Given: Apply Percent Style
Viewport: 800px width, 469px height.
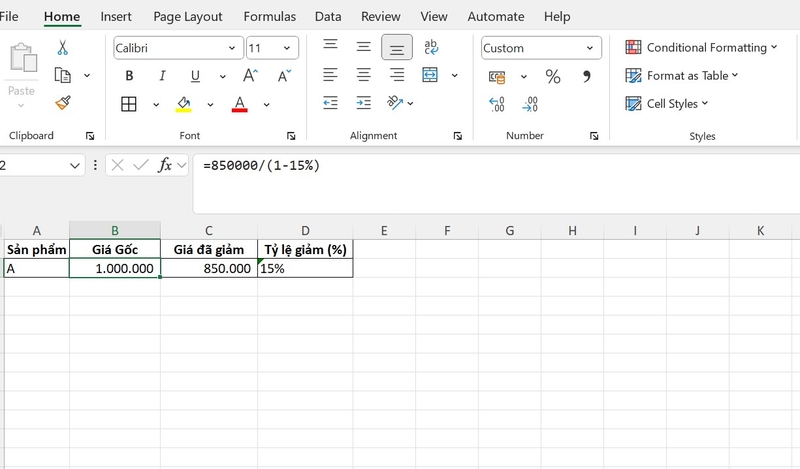Looking at the screenshot, I should click(553, 77).
